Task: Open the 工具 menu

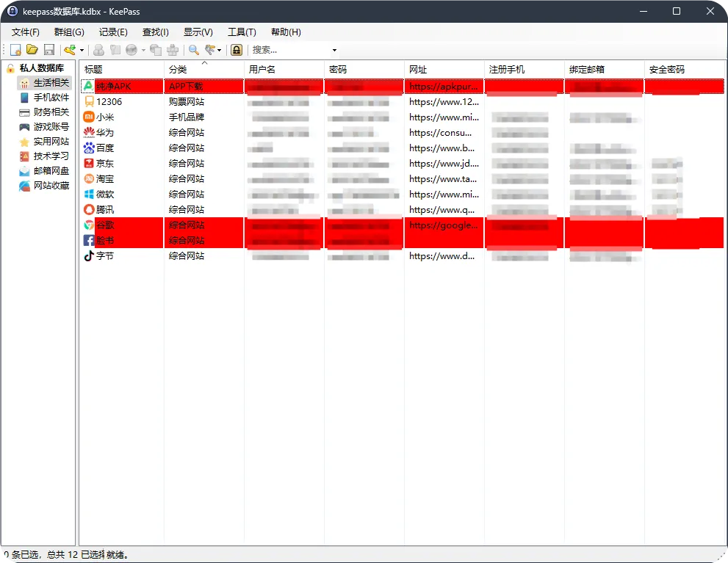Action: (x=242, y=32)
